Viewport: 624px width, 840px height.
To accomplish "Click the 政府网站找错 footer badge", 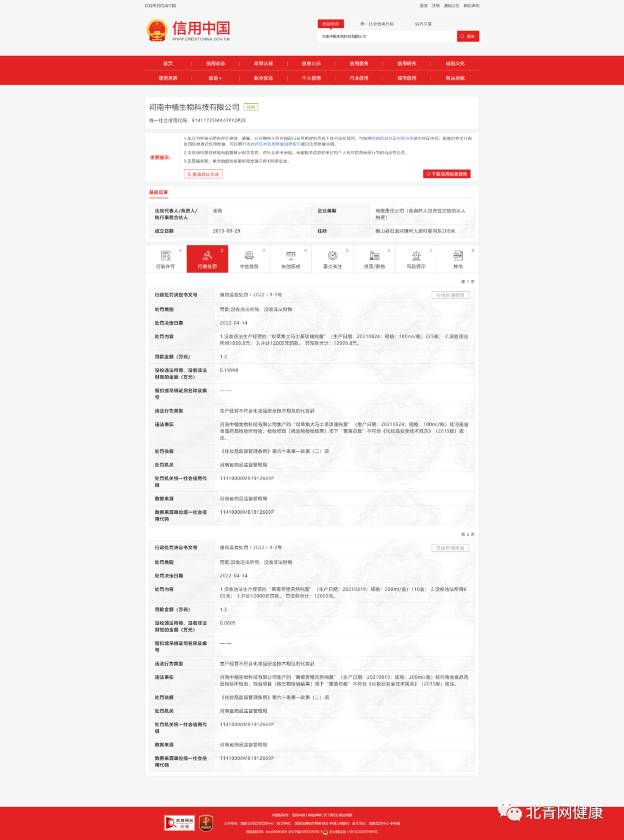I will click(179, 823).
